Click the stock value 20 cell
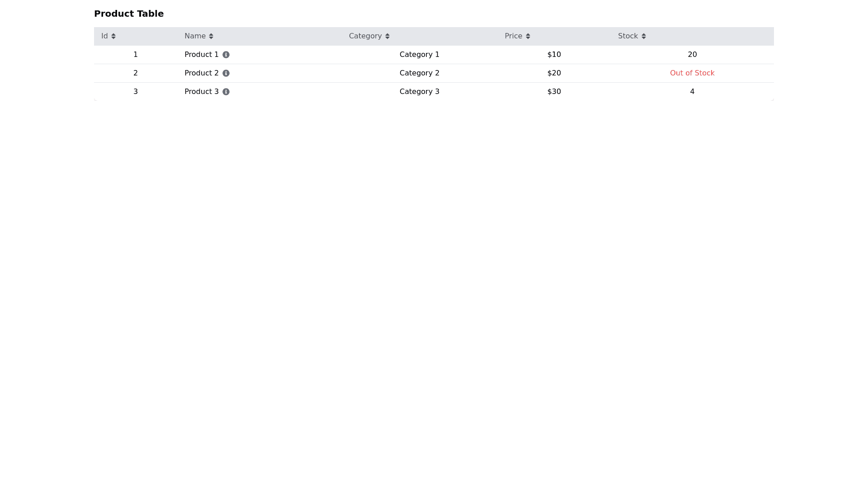Image resolution: width=868 pixels, height=488 pixels. pyautogui.click(x=692, y=55)
